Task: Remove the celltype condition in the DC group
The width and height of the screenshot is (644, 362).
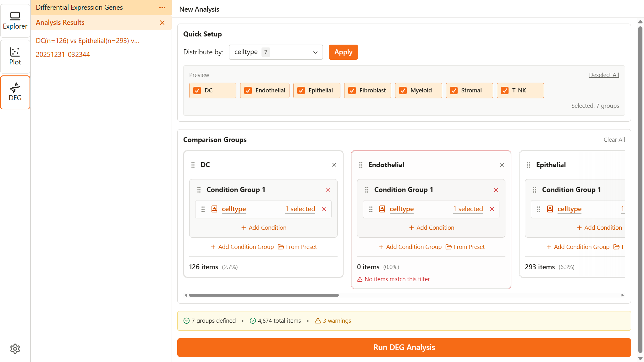Action: [x=324, y=209]
